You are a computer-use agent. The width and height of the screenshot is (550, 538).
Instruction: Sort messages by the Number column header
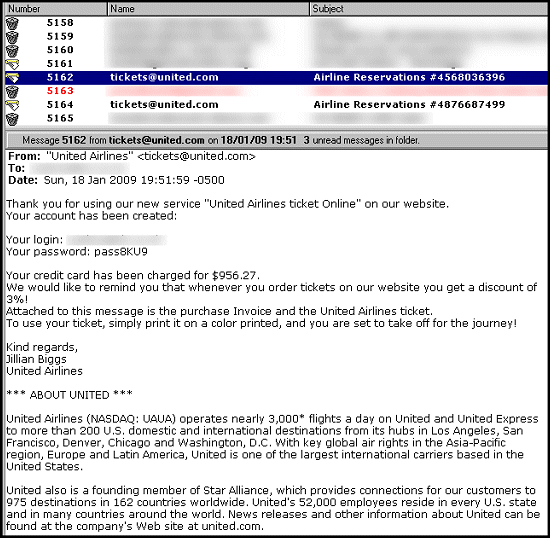56,9
